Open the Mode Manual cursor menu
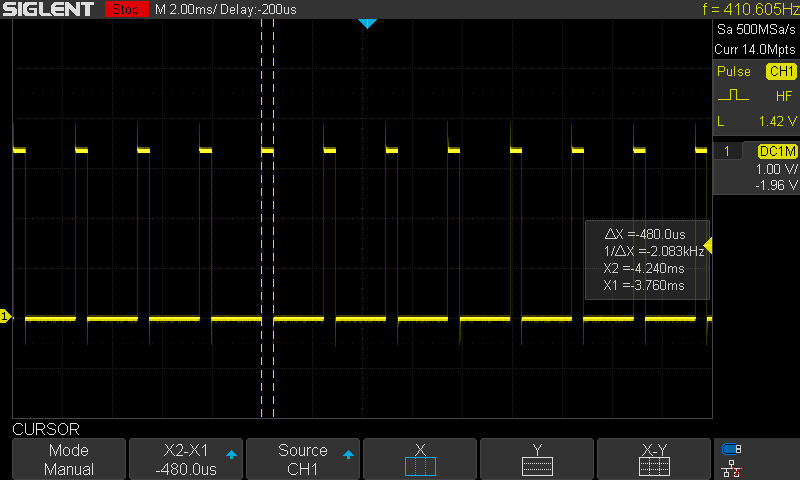 point(69,459)
